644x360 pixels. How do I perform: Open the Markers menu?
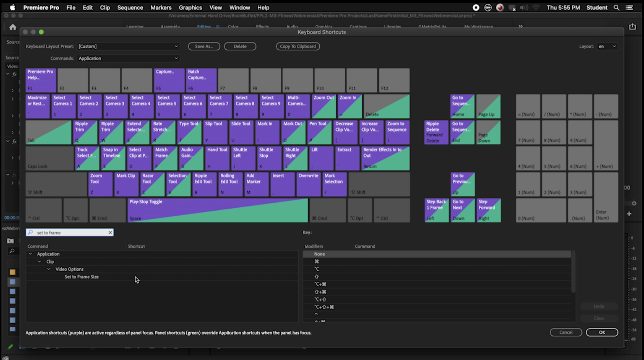tap(161, 8)
